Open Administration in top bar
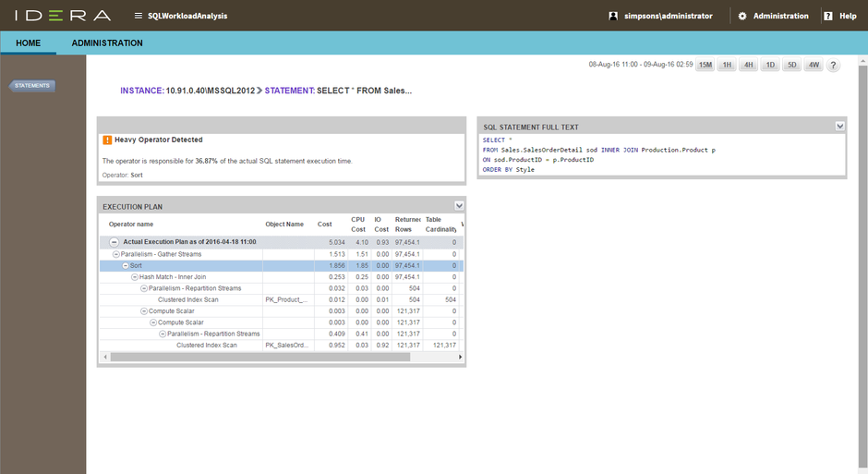Viewport: 868px width, 474px height. (x=780, y=16)
